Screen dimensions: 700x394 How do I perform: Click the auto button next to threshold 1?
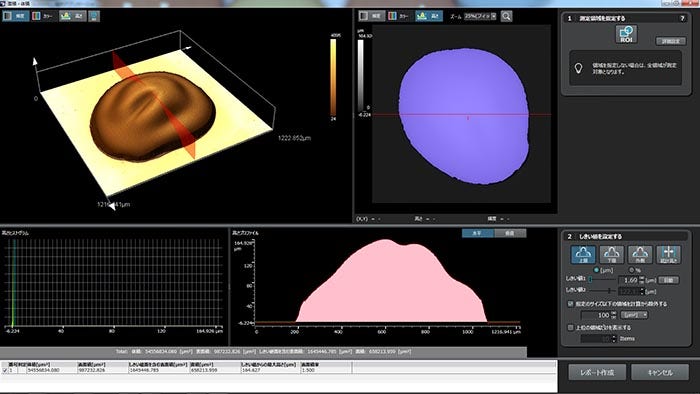pos(668,280)
